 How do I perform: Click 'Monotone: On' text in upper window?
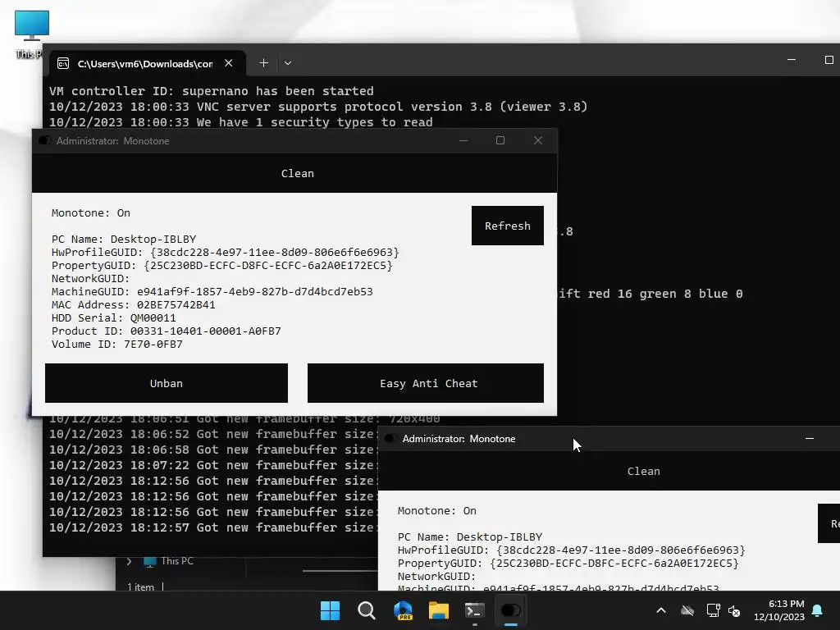(x=91, y=212)
